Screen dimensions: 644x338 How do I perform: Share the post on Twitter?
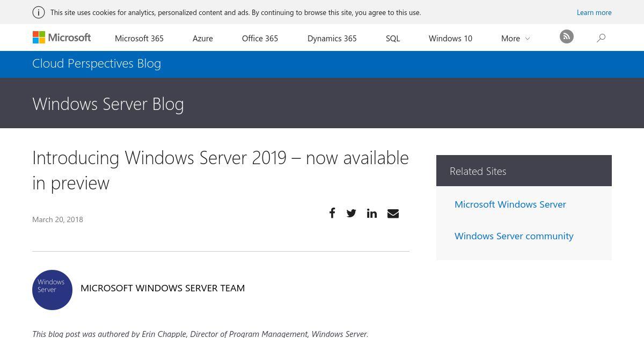click(352, 214)
